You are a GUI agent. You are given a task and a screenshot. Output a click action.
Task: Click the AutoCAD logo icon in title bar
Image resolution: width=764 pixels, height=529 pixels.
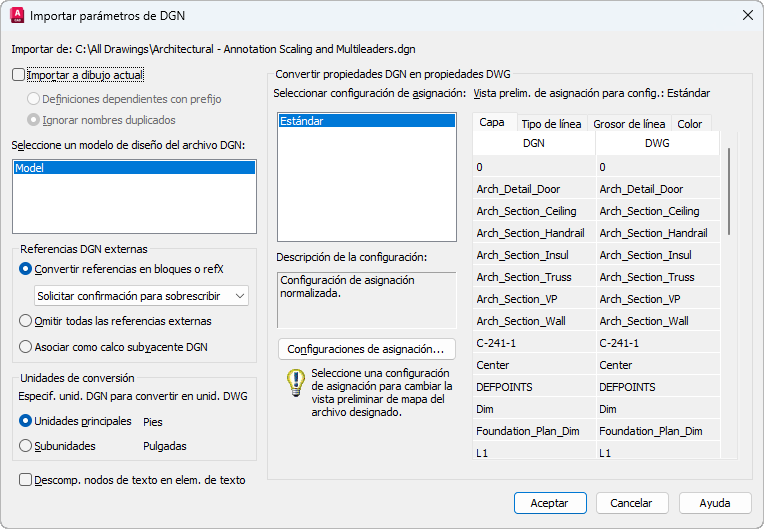point(17,15)
